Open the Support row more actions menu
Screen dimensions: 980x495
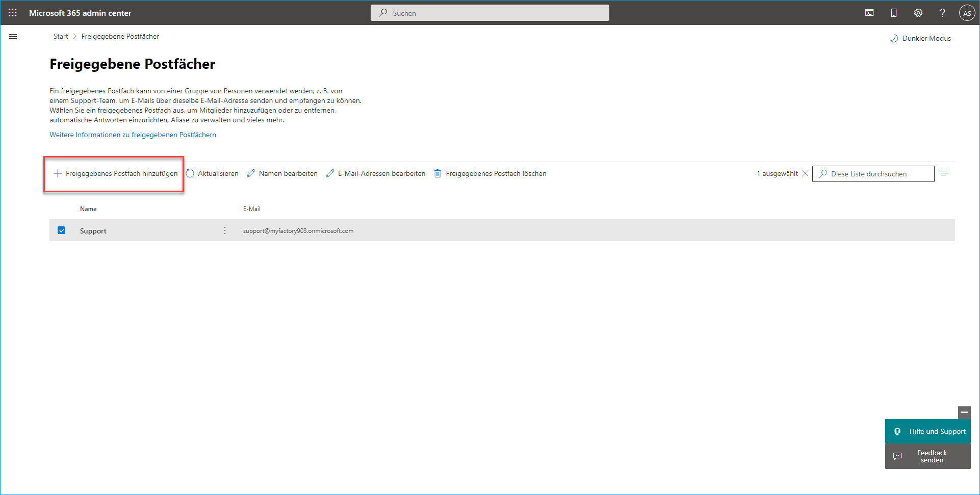coord(225,230)
